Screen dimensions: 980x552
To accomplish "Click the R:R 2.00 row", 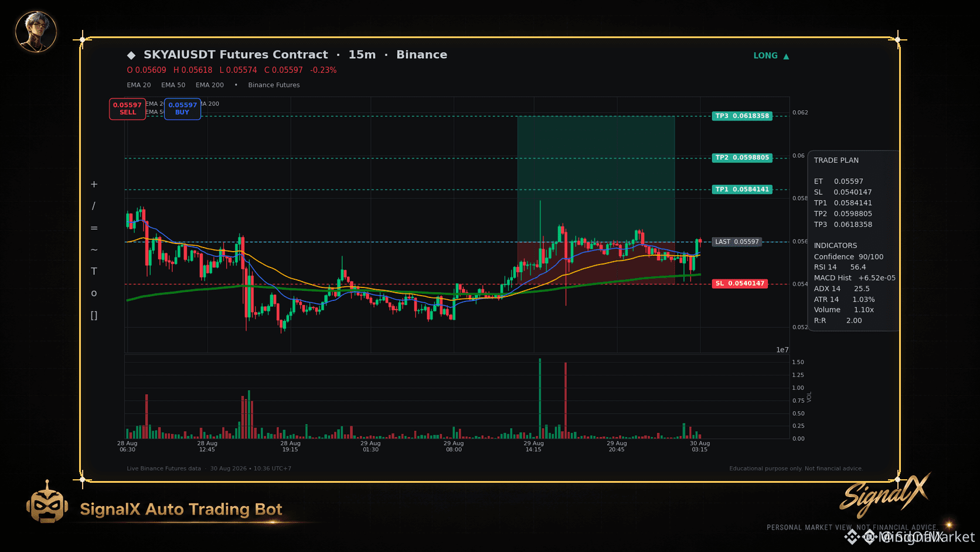I will [x=838, y=321].
